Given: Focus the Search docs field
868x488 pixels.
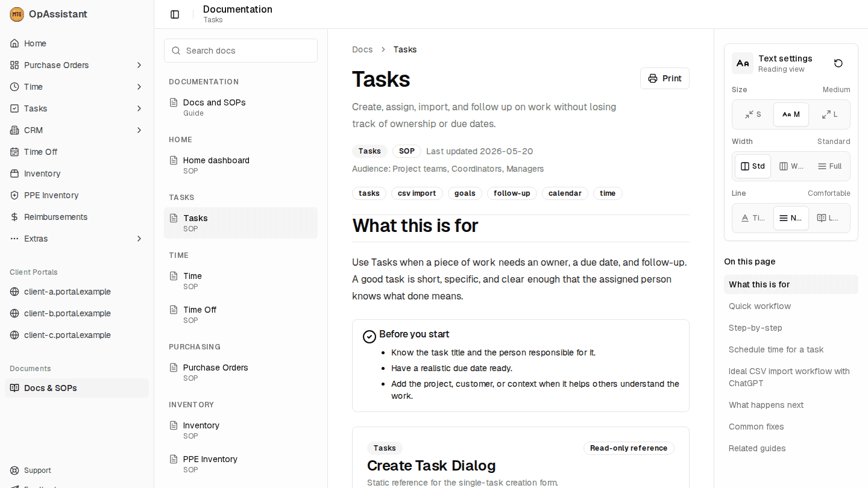Looking at the screenshot, I should pos(241,51).
